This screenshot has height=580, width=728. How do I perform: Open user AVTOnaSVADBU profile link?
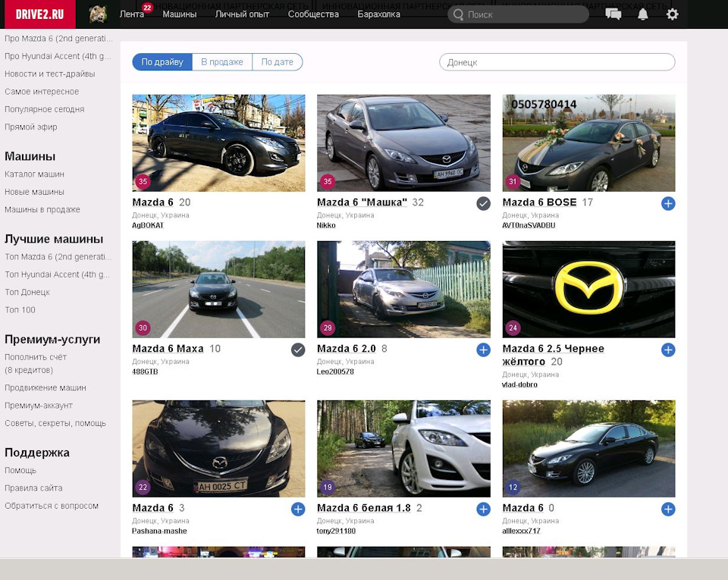(529, 225)
